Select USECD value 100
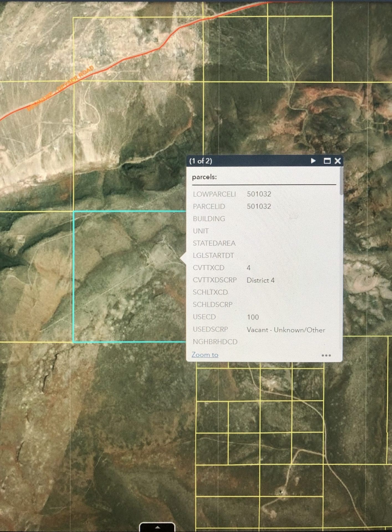Image resolution: width=392 pixels, height=532 pixels. 253,317
